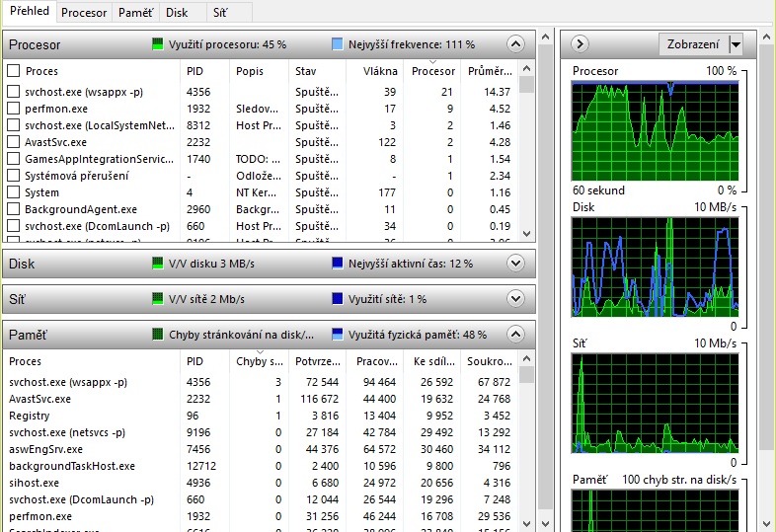Click the blue Nejvyšší frekvence legend square

pos(338,44)
